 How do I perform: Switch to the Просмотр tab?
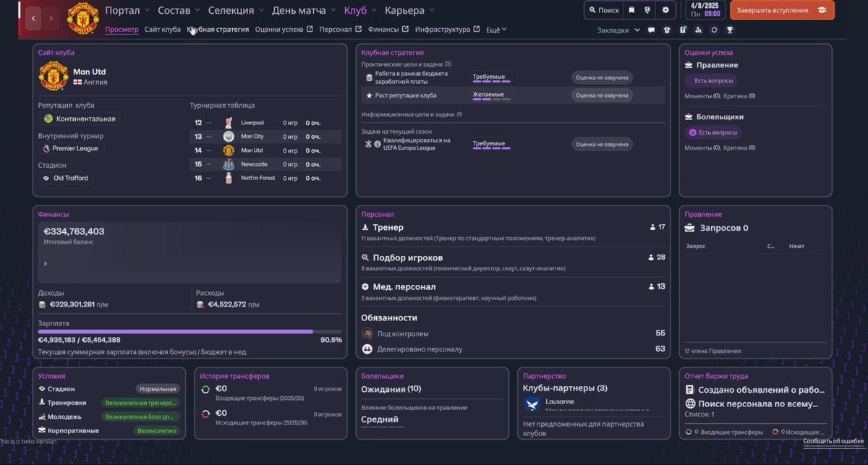click(122, 30)
